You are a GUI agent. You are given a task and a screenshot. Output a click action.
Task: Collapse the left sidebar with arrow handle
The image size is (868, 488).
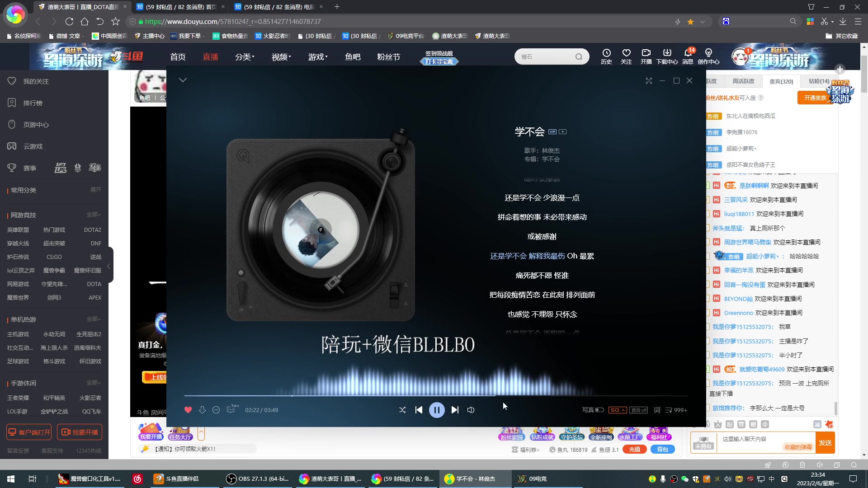(109, 266)
